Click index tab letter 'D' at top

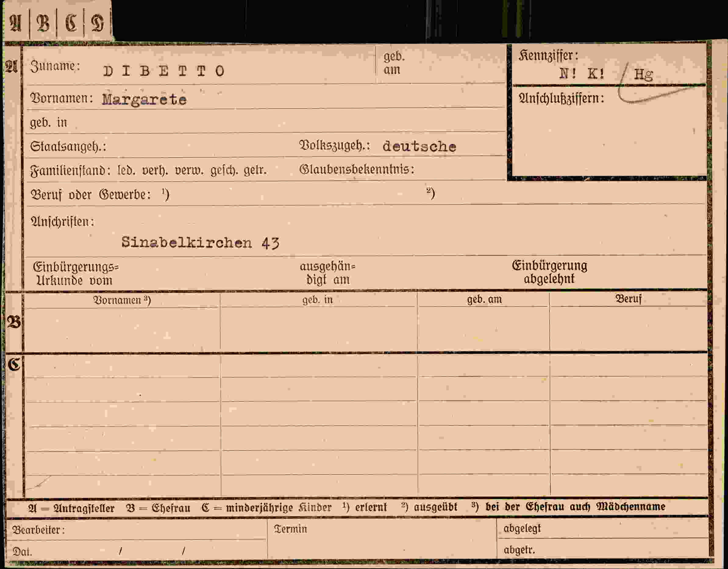(98, 23)
